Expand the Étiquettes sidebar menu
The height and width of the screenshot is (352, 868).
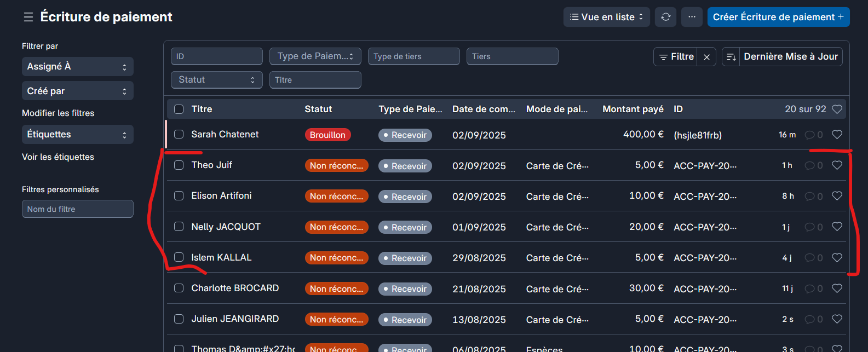click(77, 135)
